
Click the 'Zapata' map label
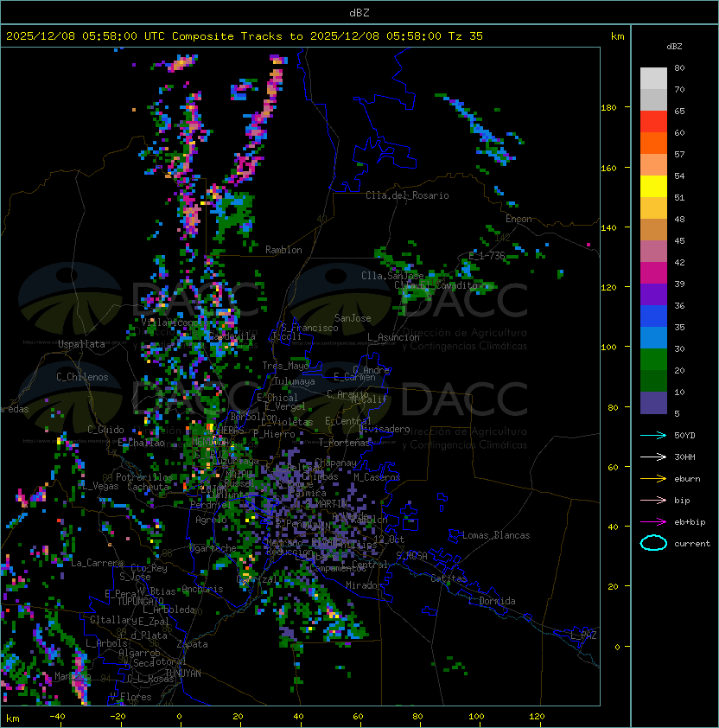pyautogui.click(x=192, y=644)
